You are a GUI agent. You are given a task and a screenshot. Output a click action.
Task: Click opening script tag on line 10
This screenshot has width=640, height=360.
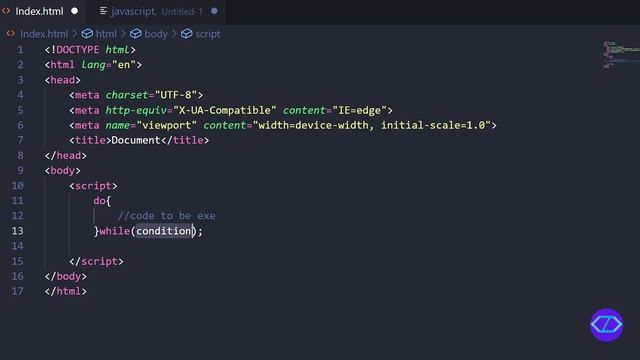click(x=93, y=186)
